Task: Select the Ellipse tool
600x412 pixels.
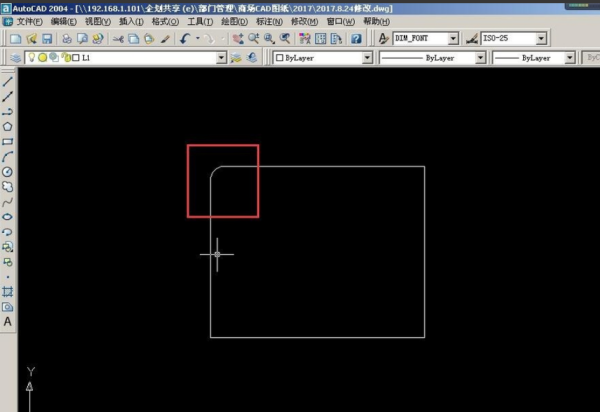Action: point(8,217)
